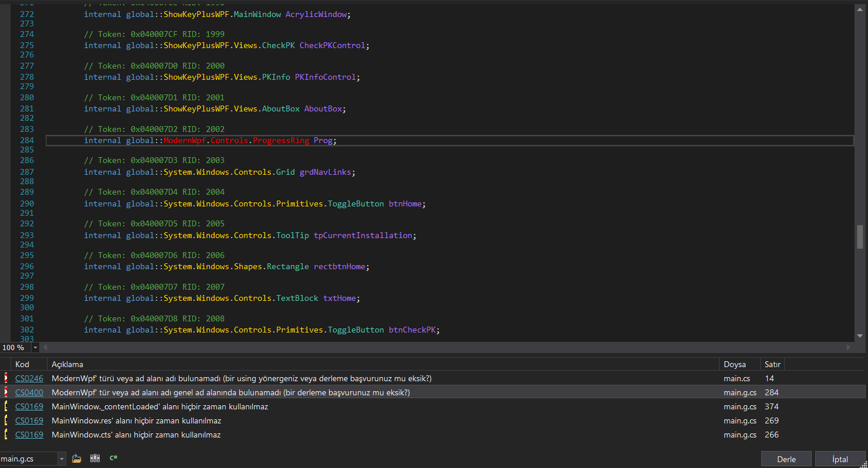Viewport: 868px width, 468px height.
Task: Click the ToolTip type name on line 293
Action: point(293,235)
